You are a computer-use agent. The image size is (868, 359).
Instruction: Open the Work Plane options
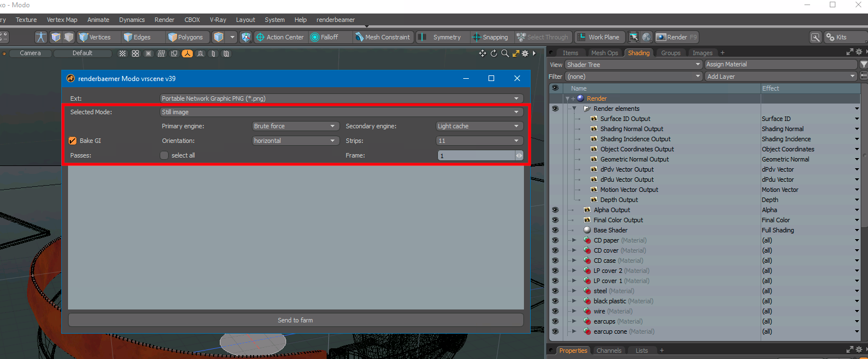click(x=599, y=37)
